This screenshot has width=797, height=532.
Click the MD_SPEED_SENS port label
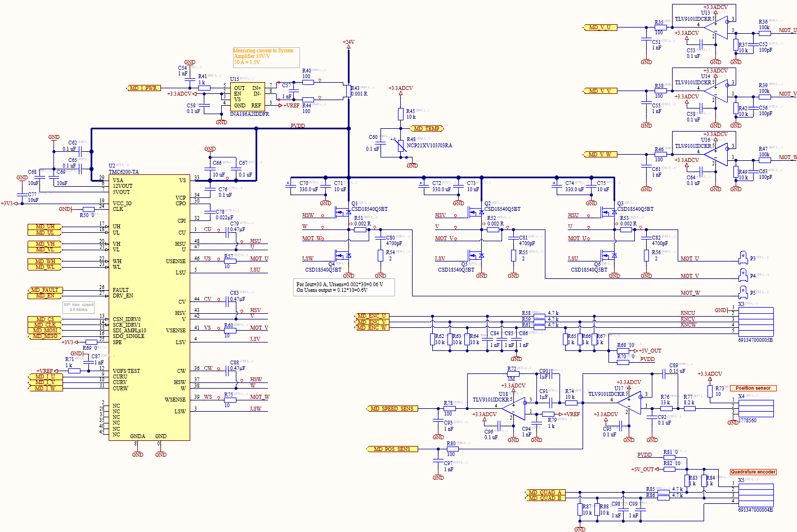(392, 409)
